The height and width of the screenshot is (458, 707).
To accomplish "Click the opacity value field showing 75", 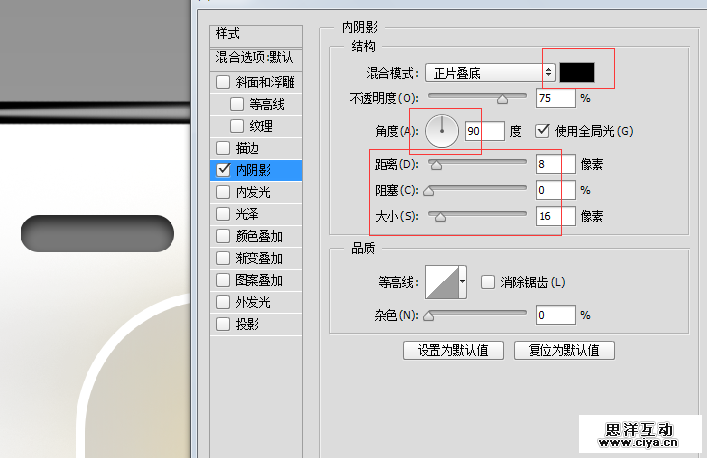I will coord(556,98).
